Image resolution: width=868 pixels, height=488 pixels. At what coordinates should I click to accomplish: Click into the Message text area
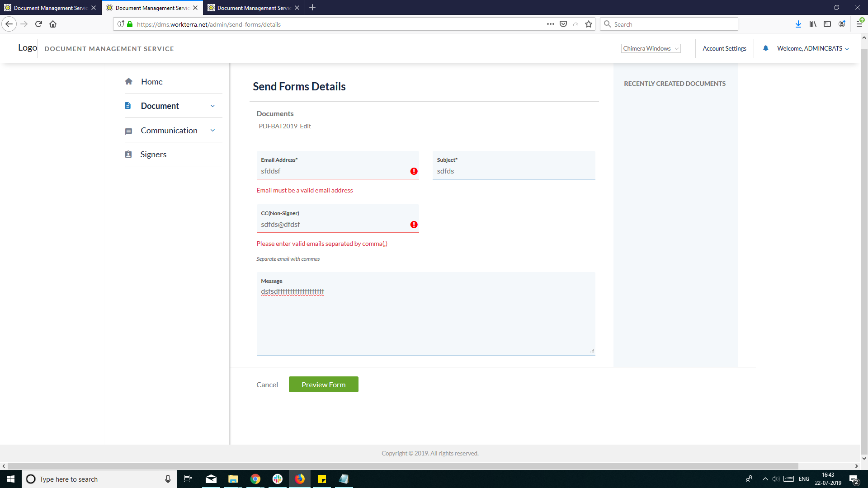coord(425,321)
